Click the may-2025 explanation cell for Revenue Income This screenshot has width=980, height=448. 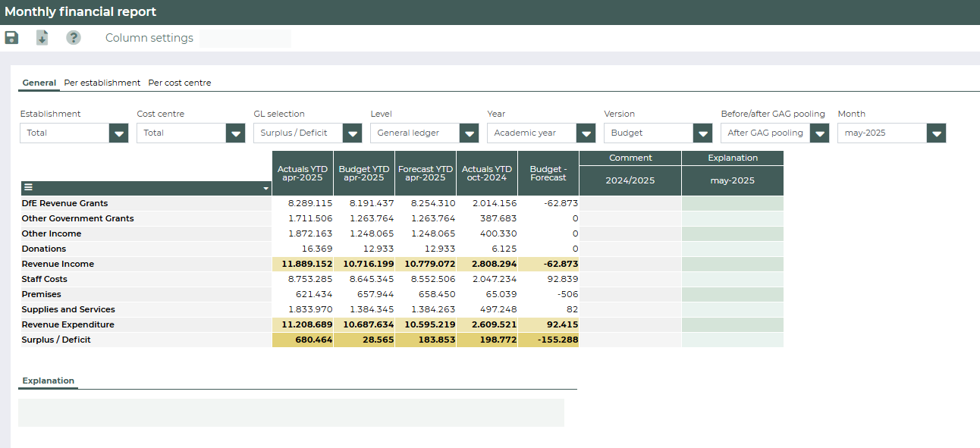coord(732,264)
